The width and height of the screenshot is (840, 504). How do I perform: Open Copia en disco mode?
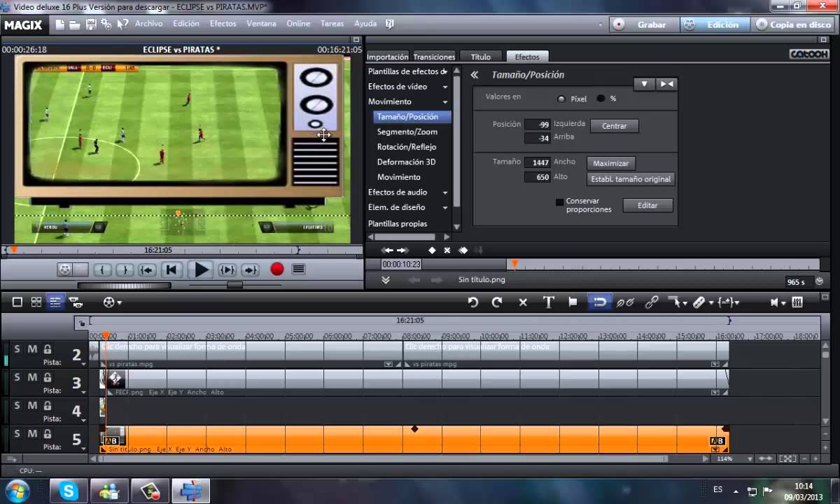[793, 24]
